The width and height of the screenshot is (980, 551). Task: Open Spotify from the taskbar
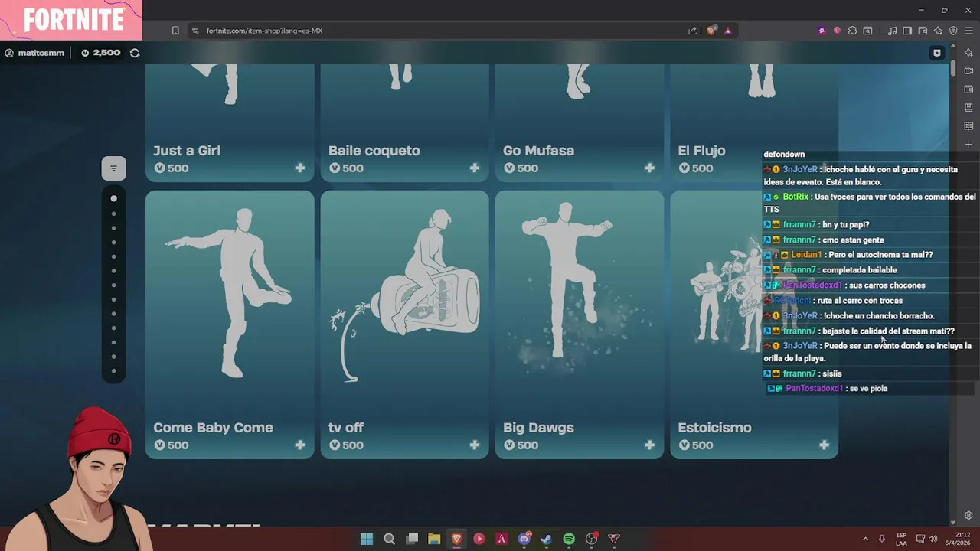point(569,539)
